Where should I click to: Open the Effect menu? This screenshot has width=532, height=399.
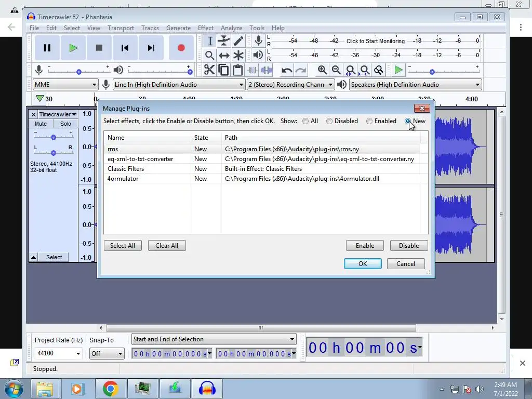point(206,28)
